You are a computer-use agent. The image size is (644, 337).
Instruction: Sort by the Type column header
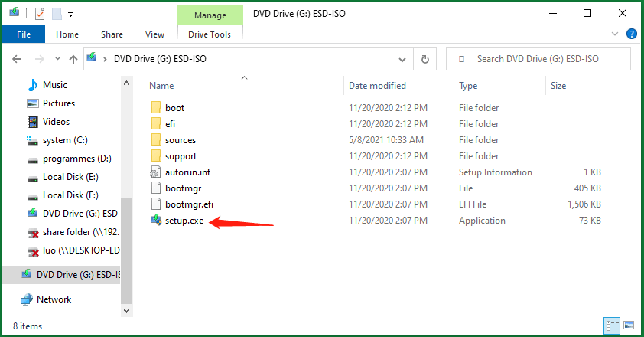click(468, 86)
